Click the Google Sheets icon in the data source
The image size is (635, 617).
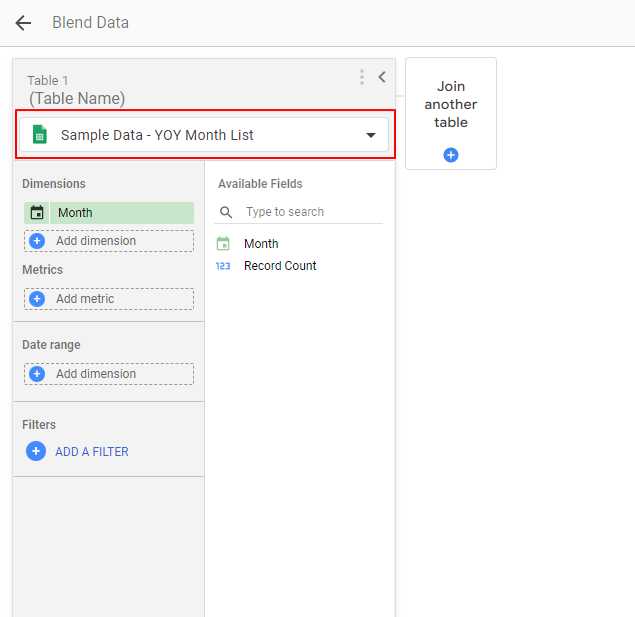[x=40, y=135]
